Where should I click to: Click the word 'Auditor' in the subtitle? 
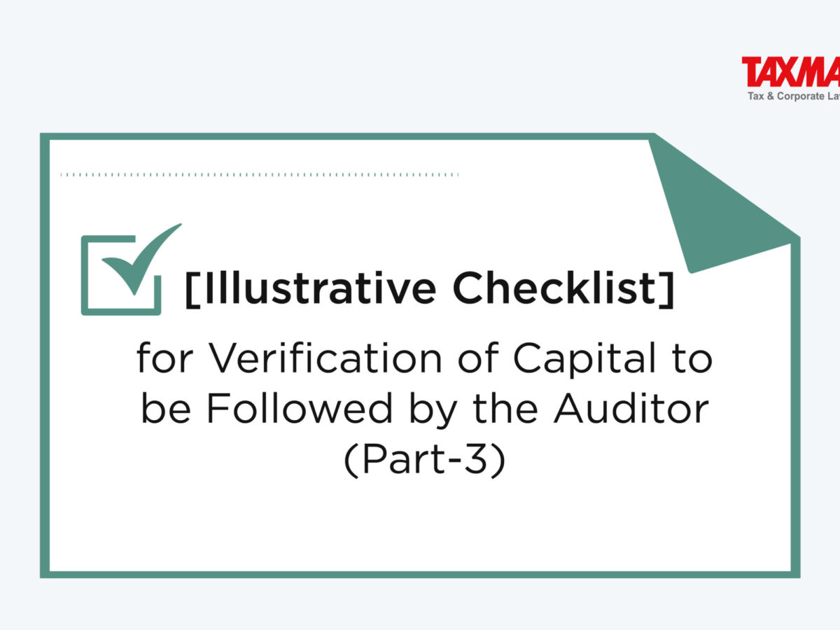click(x=631, y=409)
